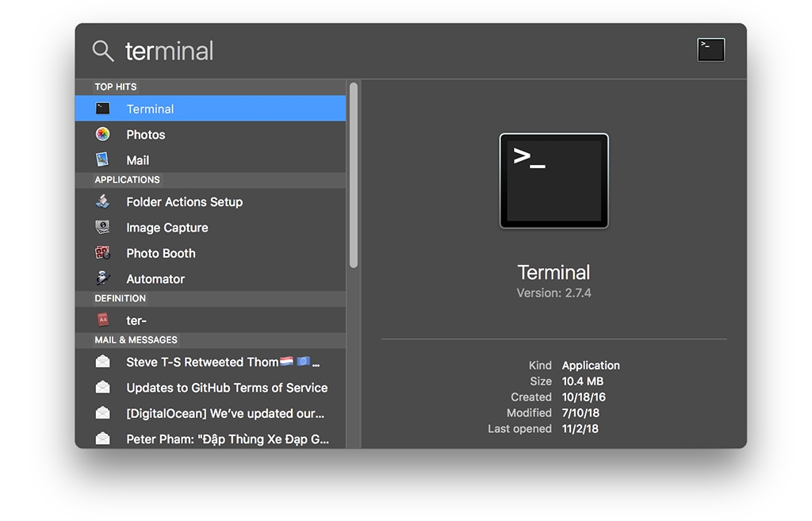Click the last opened date '11/2/18'
The image size is (812, 521).
click(580, 429)
